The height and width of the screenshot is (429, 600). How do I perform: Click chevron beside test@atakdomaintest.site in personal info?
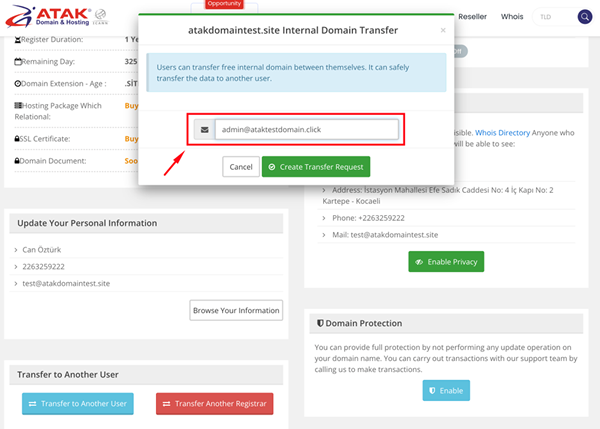[x=16, y=284]
